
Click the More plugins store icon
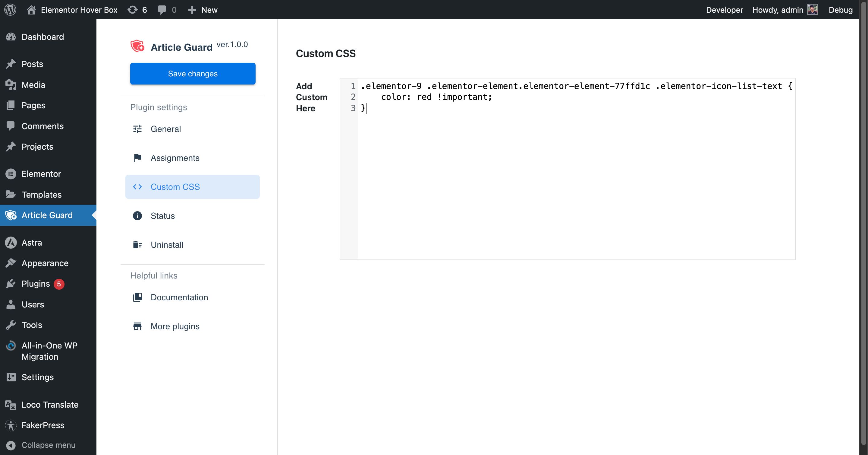pos(137,326)
